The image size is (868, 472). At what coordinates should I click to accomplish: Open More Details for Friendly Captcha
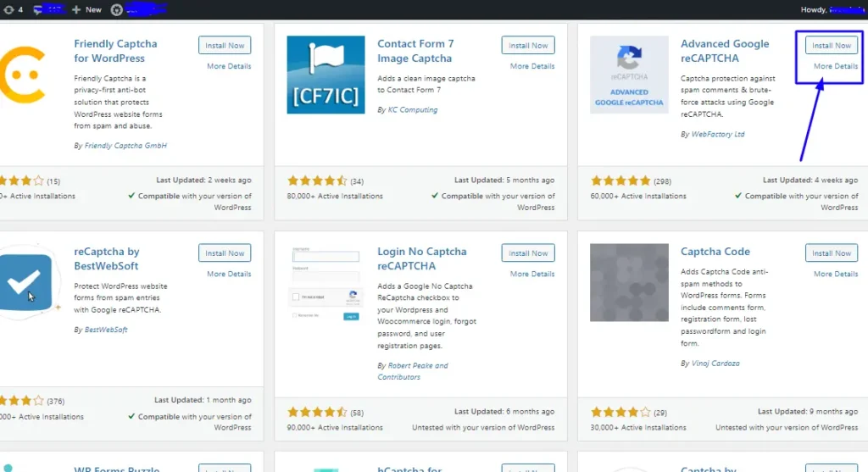229,66
